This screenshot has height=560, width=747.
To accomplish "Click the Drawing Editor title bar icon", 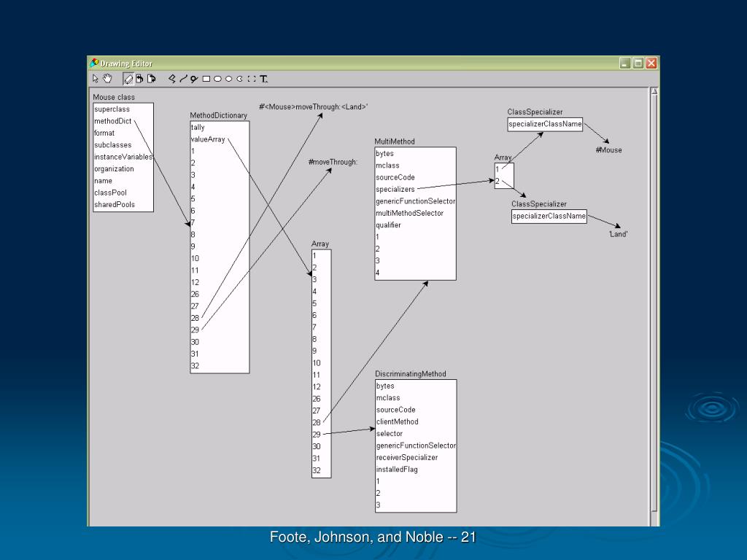I will tap(94, 63).
